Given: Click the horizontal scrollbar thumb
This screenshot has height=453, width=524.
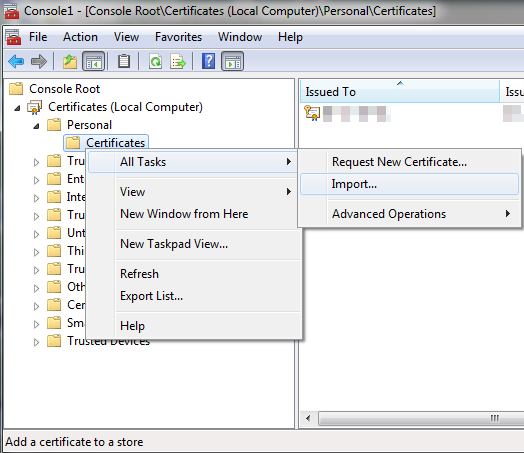Looking at the screenshot, I should pyautogui.click(x=421, y=418).
